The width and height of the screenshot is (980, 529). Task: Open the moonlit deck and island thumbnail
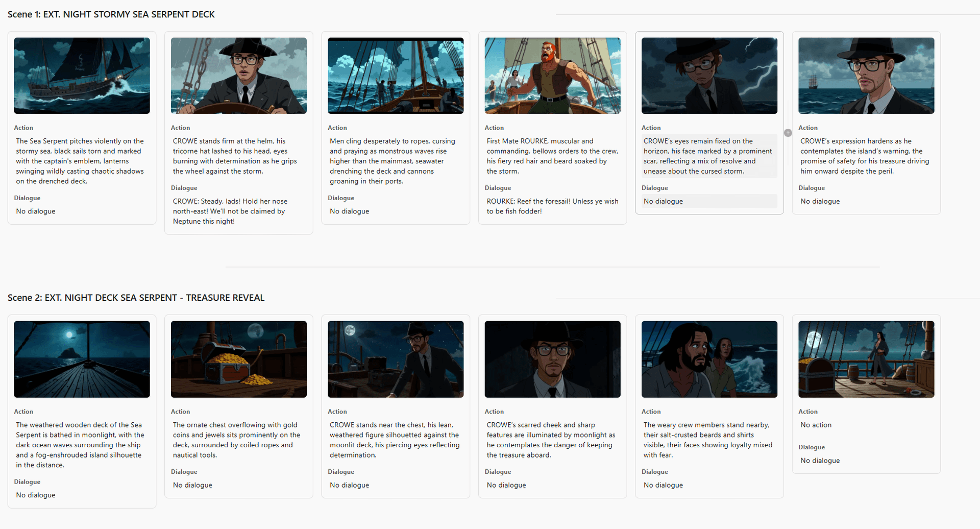pyautogui.click(x=82, y=359)
